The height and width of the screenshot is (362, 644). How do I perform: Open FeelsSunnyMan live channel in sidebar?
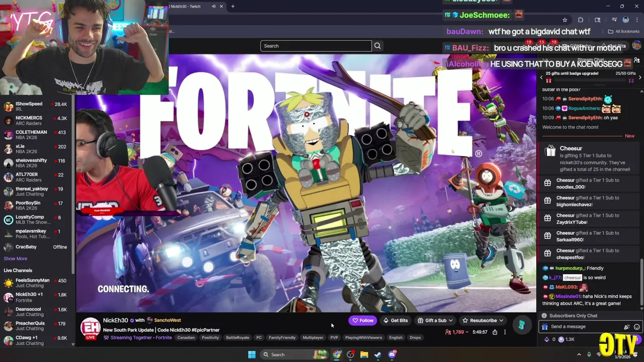point(35,283)
